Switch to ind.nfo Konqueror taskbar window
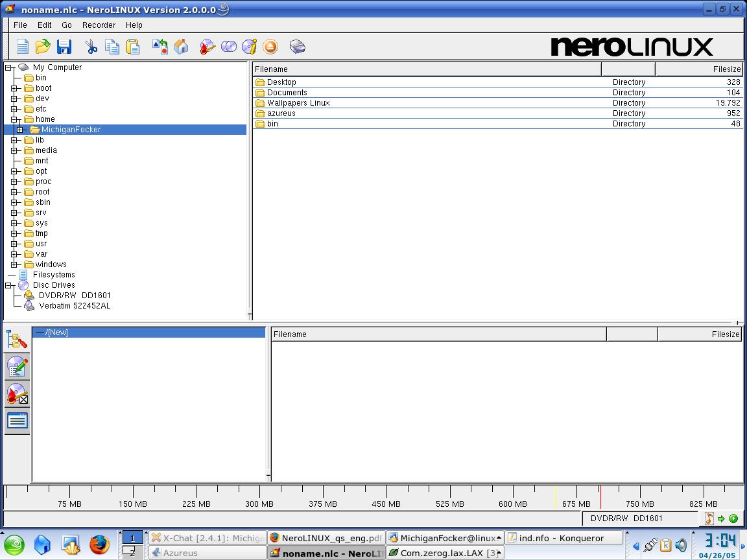The image size is (747, 560). point(563,538)
